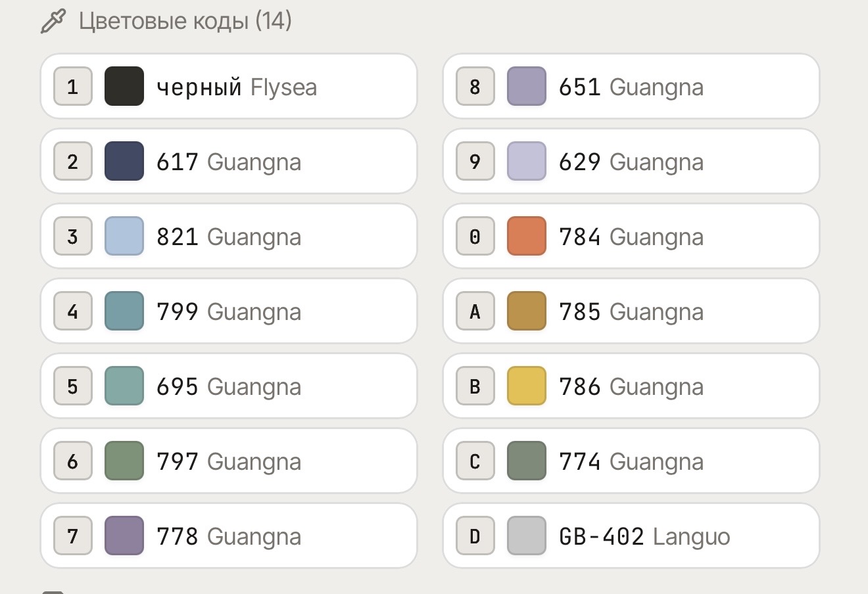
Task: Click the eyedropper icon beside Цветовые коды
Action: coord(53,21)
